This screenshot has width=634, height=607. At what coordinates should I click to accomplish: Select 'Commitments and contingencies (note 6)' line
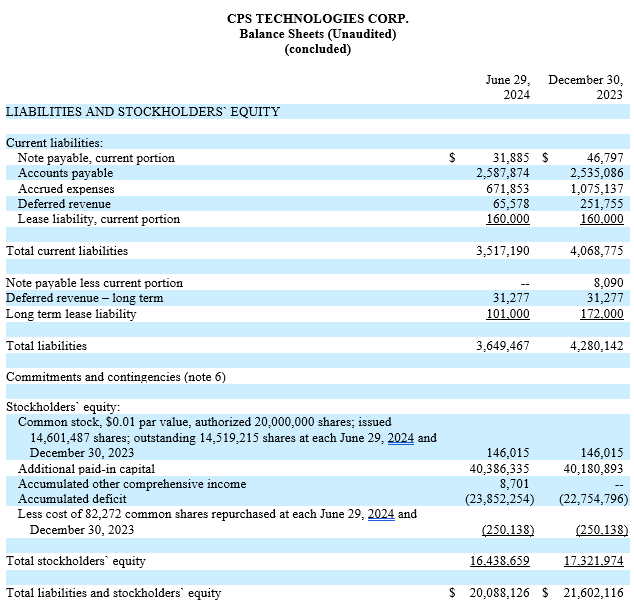(116, 377)
